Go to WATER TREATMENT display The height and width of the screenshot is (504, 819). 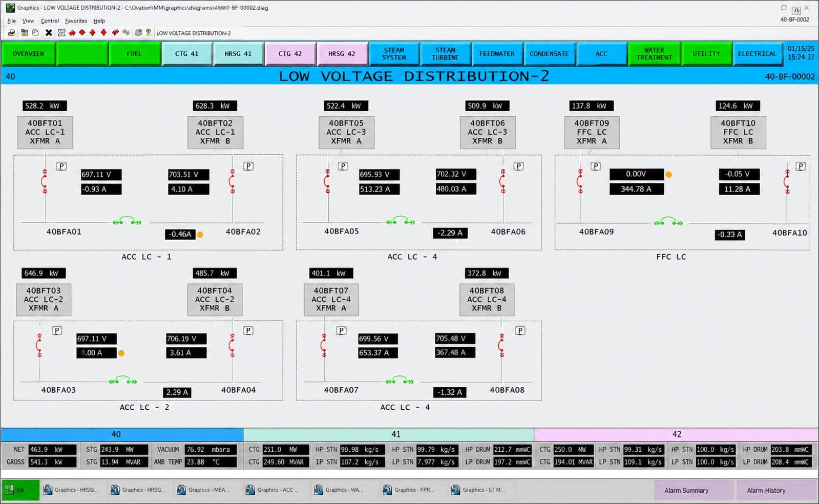[x=654, y=54]
